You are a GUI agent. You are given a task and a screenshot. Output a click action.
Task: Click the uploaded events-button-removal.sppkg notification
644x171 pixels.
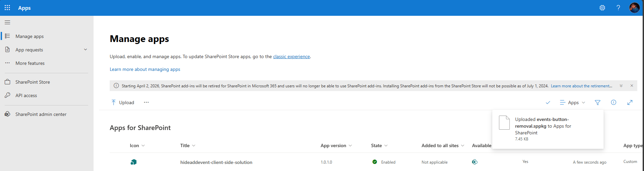tap(548, 129)
